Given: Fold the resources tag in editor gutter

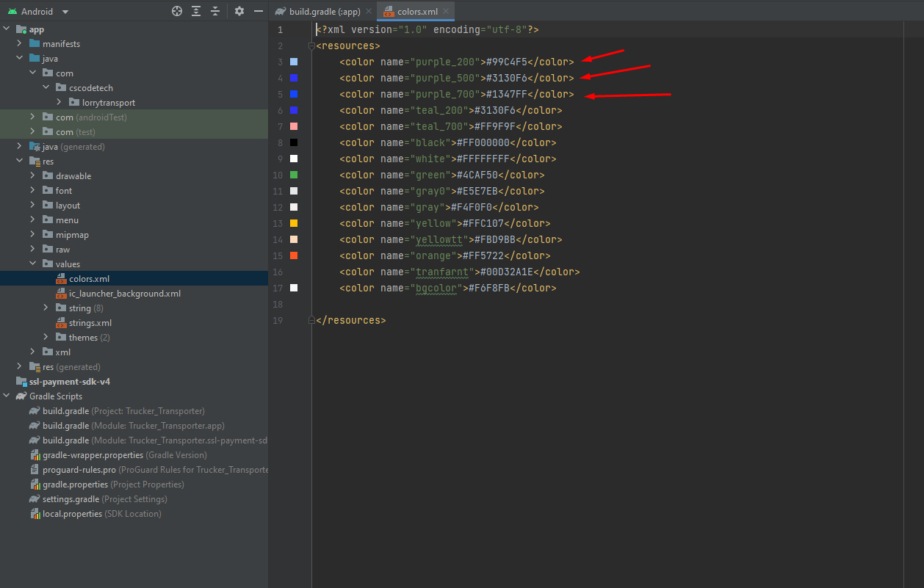Looking at the screenshot, I should click(x=311, y=46).
